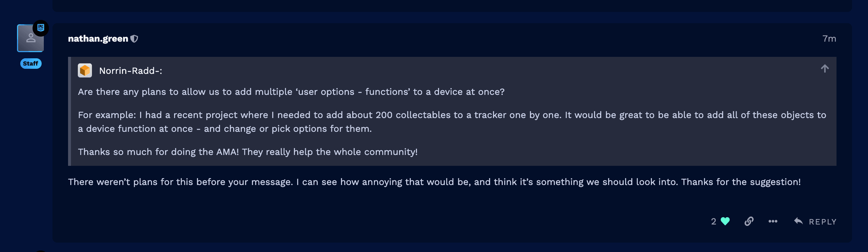Viewport: 868px width, 252px height.
Task: Click the Epic Games badge on the avatar
Action: (41, 28)
